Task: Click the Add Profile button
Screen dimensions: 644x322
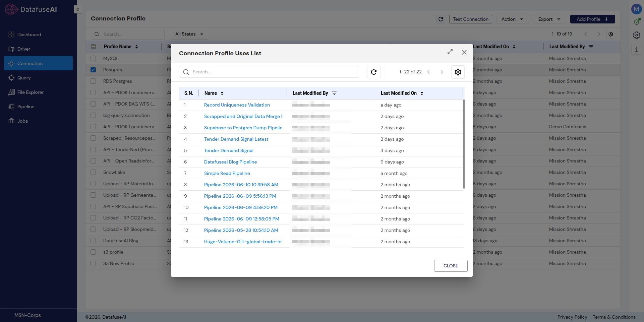Action: coord(592,19)
